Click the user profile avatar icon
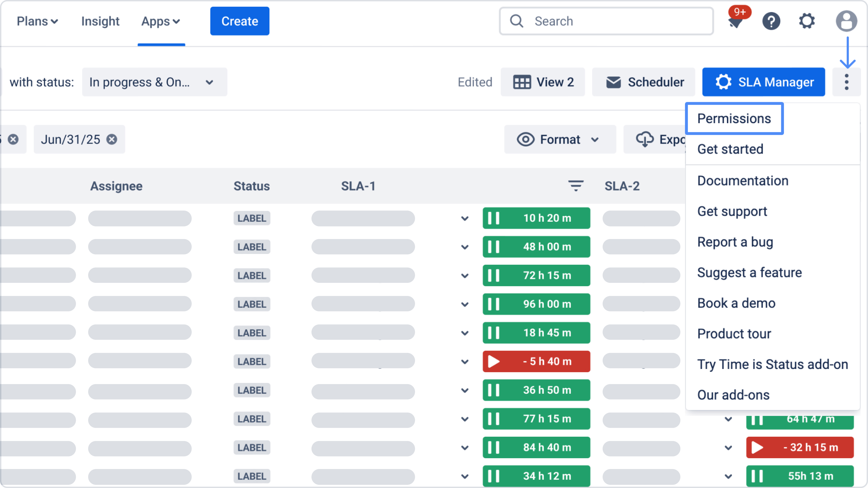The image size is (868, 488). 846,21
